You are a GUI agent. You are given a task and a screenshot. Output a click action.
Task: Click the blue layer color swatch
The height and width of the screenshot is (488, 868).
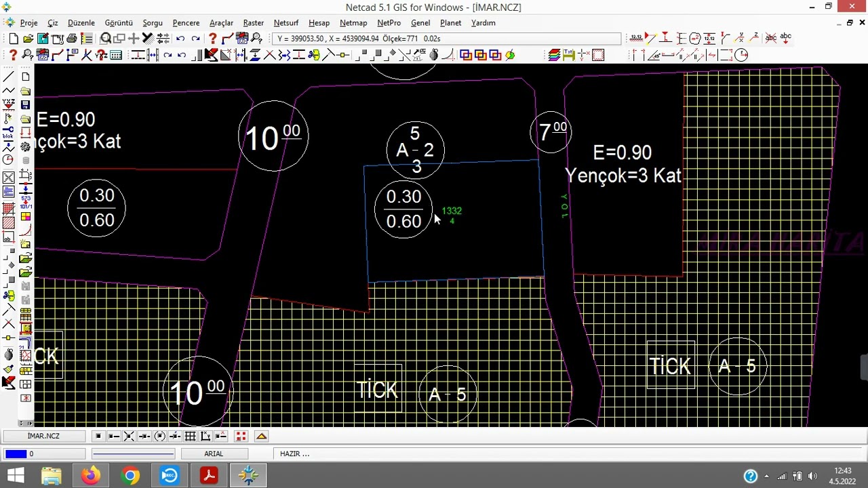16,453
